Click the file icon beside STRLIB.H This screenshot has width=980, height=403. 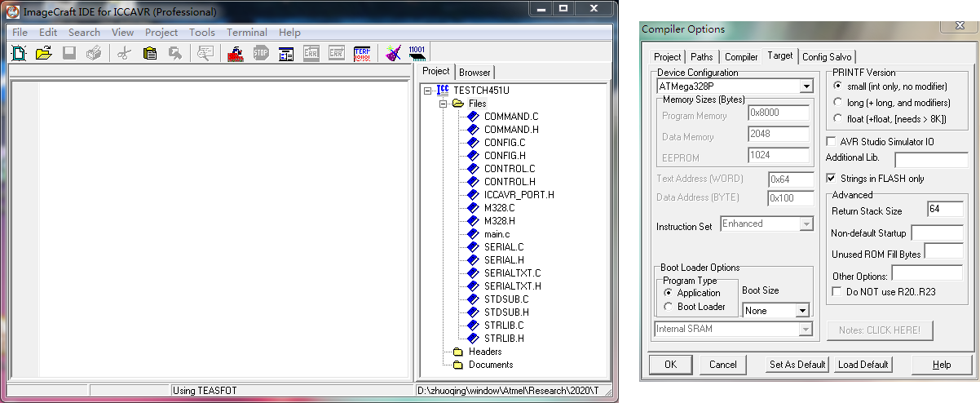(473, 339)
